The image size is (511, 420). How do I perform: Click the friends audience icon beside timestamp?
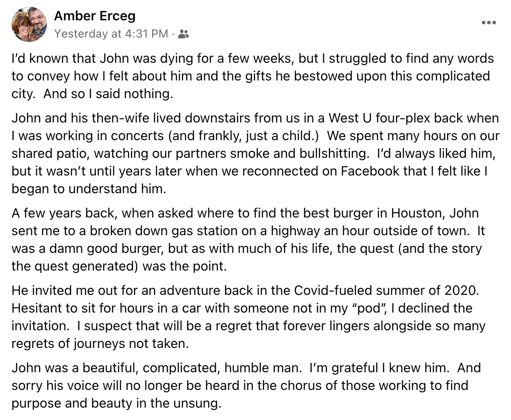tap(183, 34)
